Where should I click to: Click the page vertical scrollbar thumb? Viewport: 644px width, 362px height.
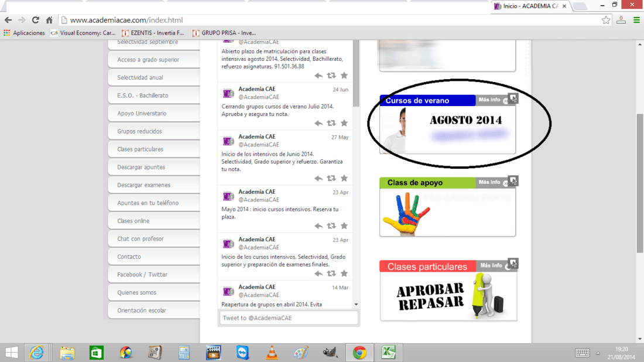(x=640, y=183)
